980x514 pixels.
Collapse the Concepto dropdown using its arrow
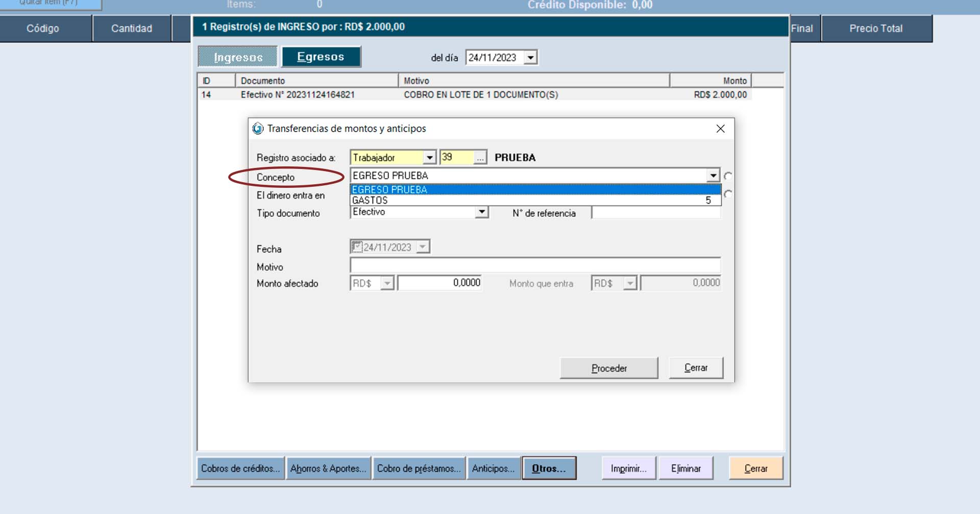pos(713,176)
